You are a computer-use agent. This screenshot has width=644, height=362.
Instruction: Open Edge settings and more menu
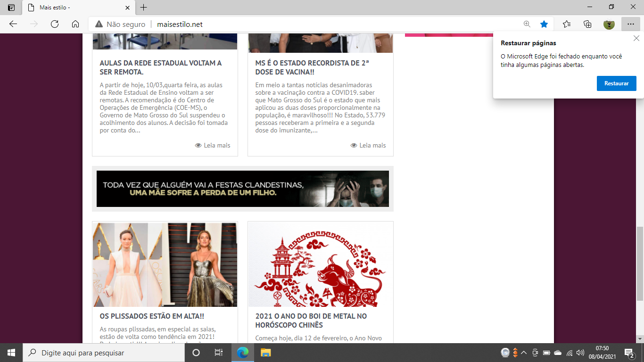631,24
